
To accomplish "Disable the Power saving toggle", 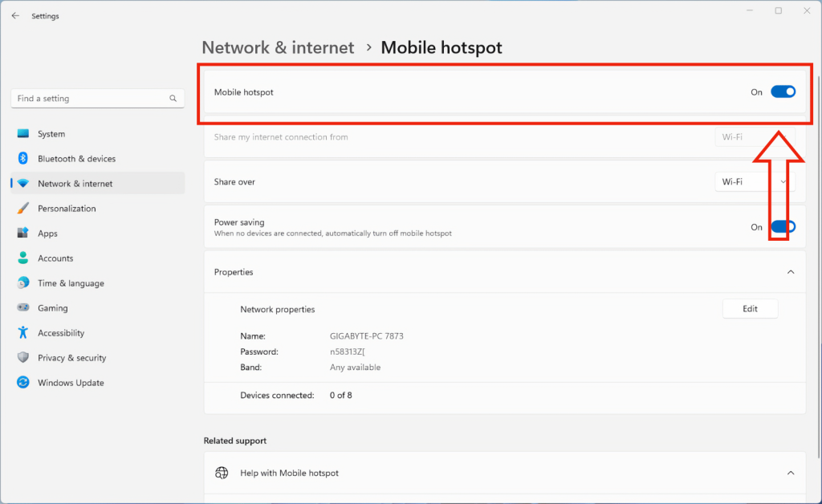I will point(783,227).
